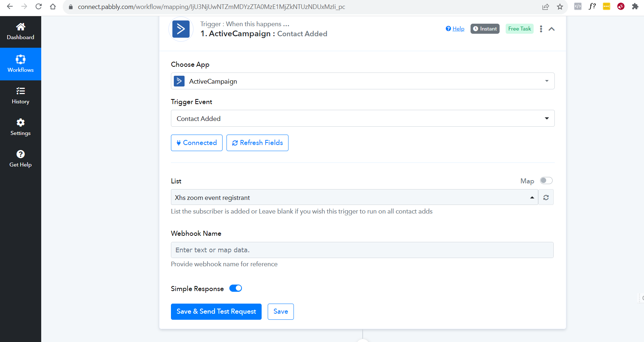Toggle the Simple Response switch

point(235,288)
